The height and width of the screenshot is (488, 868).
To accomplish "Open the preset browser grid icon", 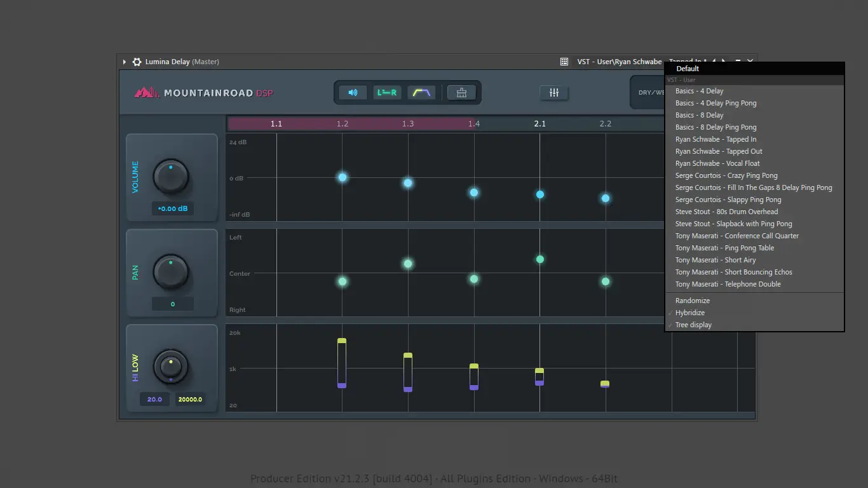I will click(x=564, y=62).
